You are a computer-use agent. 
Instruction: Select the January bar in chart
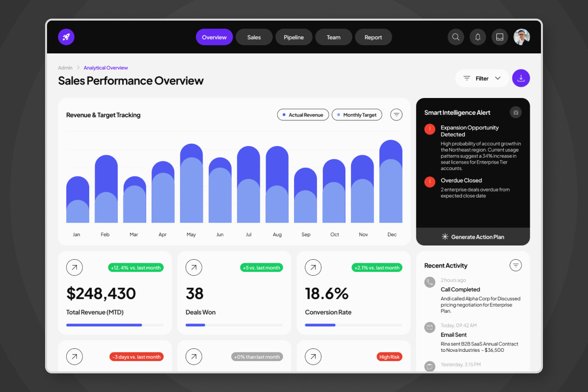(77, 199)
